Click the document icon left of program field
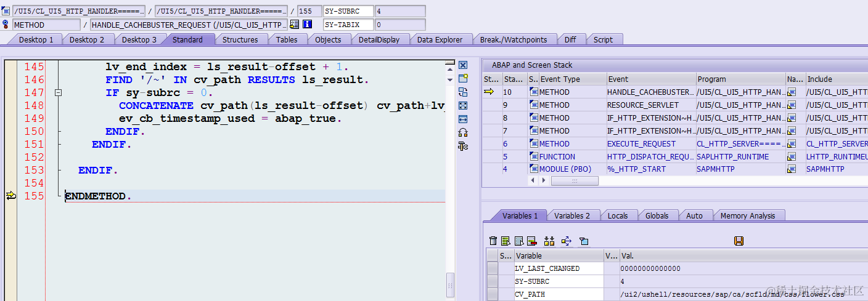 6,11
